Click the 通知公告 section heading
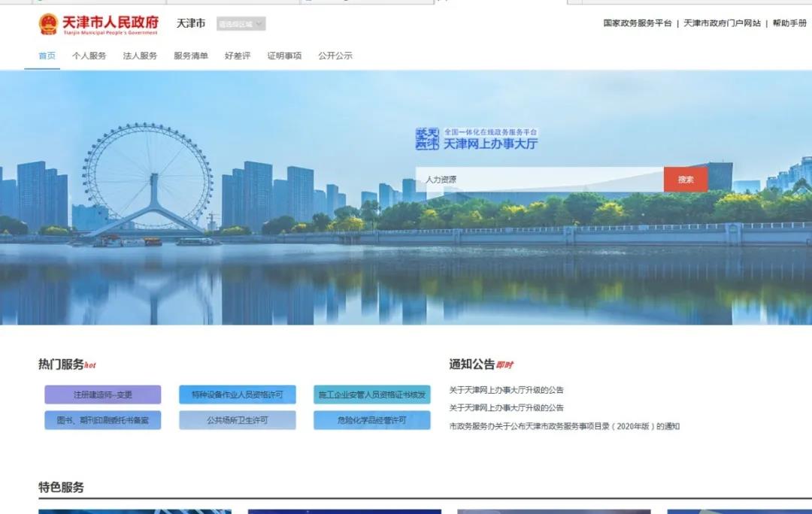The image size is (812, 514). click(471, 364)
